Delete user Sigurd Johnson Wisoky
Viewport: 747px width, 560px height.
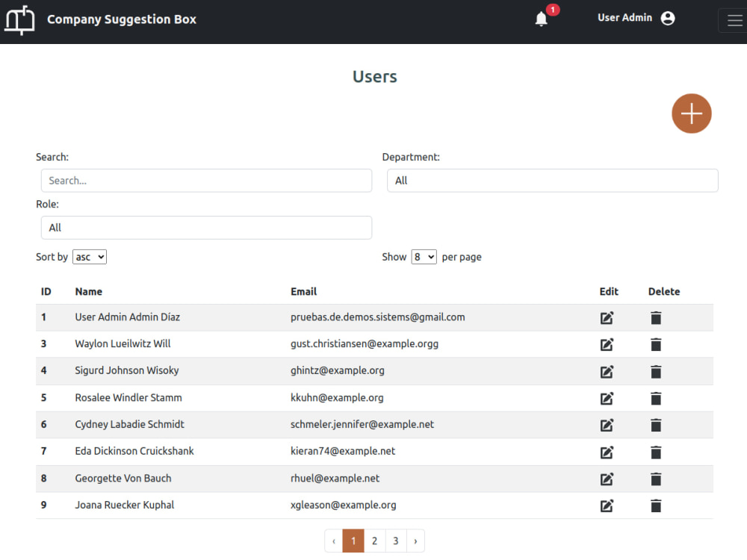click(x=656, y=371)
